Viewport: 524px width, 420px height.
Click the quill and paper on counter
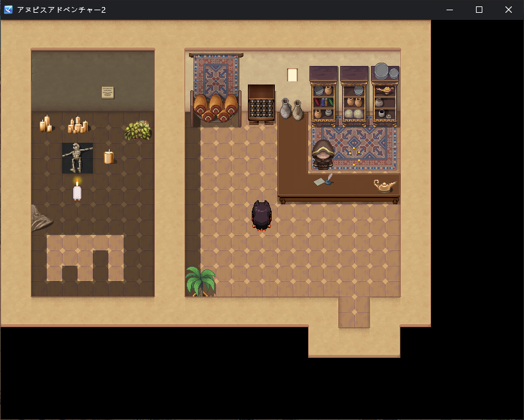point(323,180)
